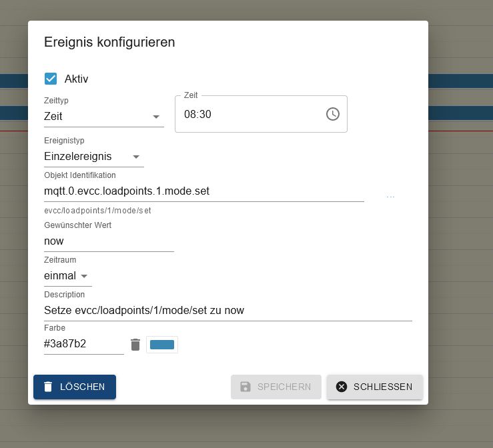The image size is (493, 448).
Task: Click the trash icon next to color
Action: click(135, 345)
